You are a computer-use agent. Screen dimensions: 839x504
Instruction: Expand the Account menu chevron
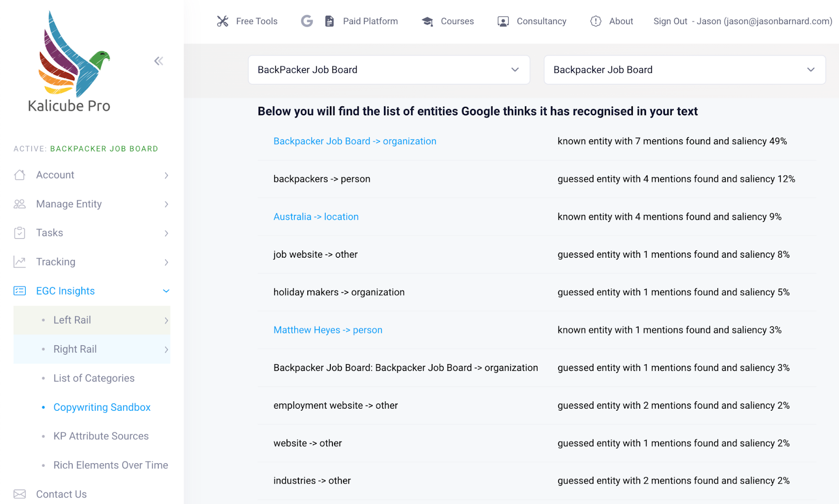coord(166,176)
